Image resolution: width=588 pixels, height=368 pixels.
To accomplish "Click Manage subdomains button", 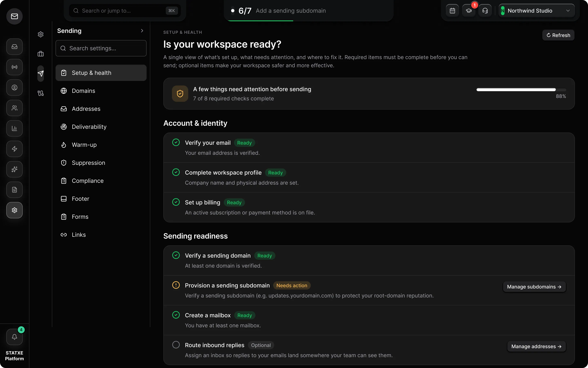I will [x=534, y=287].
